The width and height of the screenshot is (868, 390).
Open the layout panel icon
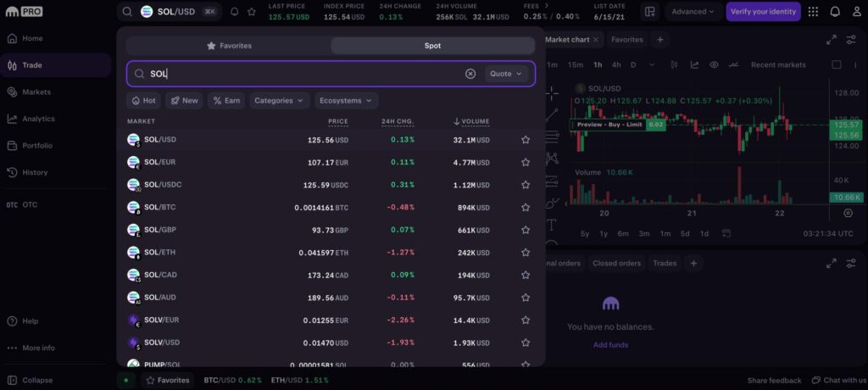coord(650,12)
